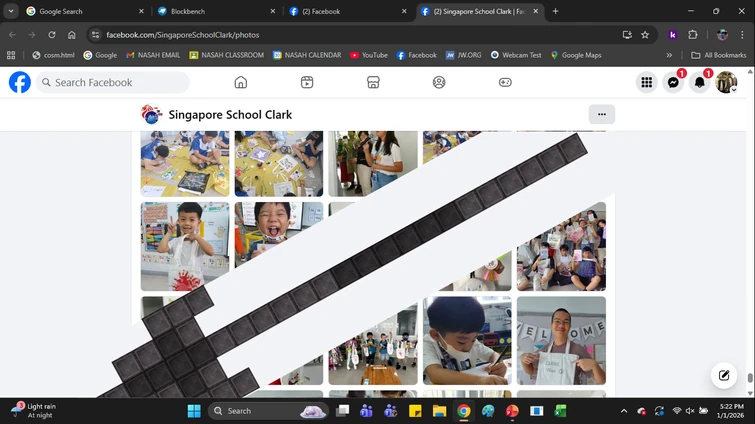Open photo of man pointing at apron

[x=561, y=341]
